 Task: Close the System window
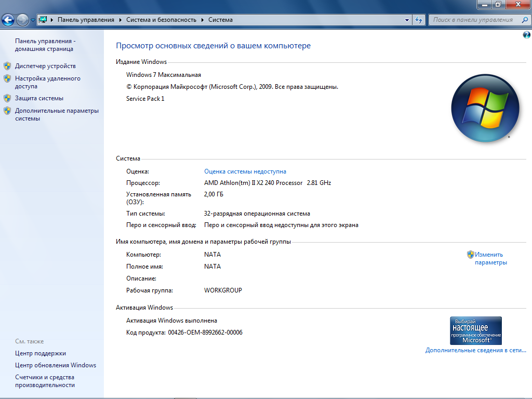518,4
